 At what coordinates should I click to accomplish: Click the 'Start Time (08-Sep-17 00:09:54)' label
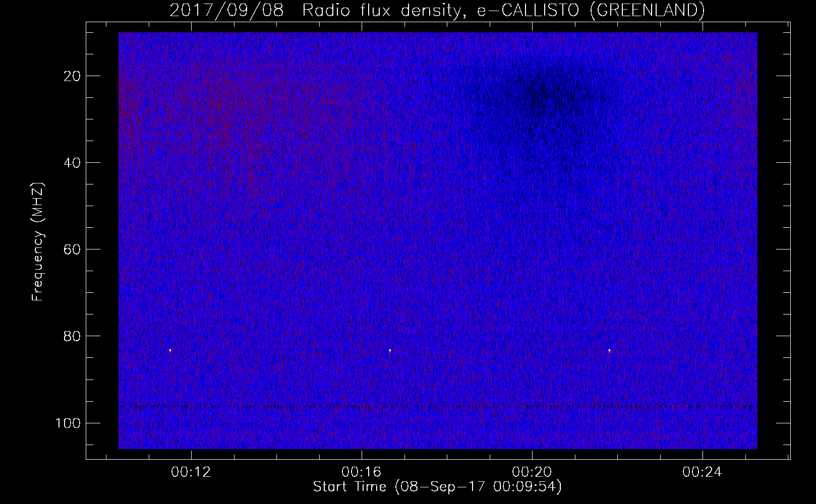point(437,486)
